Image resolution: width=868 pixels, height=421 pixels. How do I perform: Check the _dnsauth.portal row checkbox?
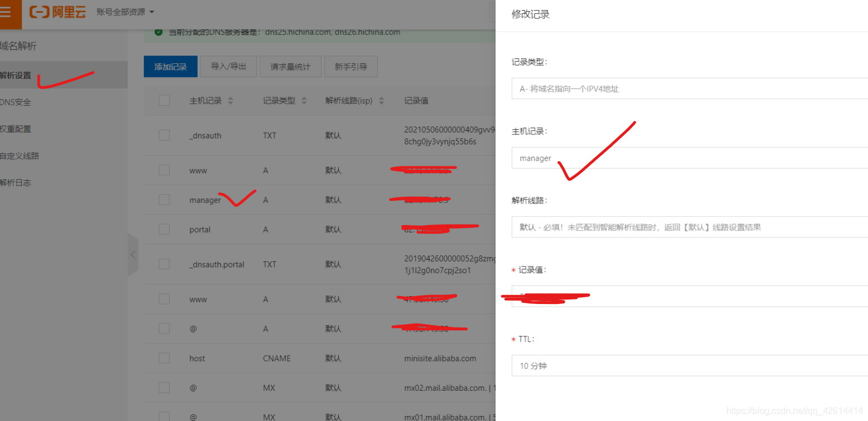click(x=164, y=264)
